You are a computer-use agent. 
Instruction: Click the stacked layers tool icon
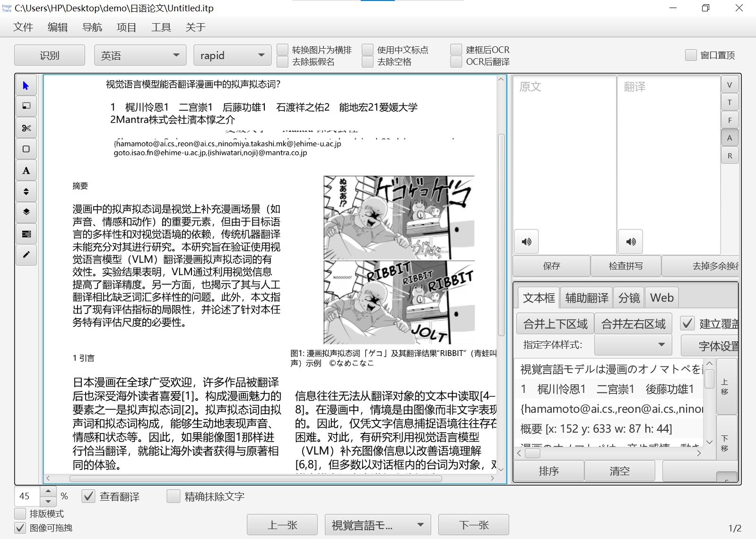(26, 212)
